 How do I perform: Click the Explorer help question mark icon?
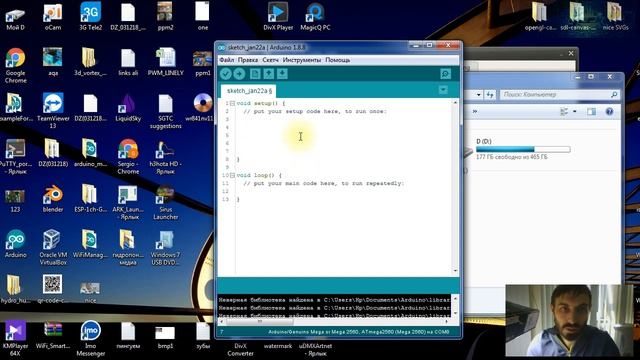609,111
